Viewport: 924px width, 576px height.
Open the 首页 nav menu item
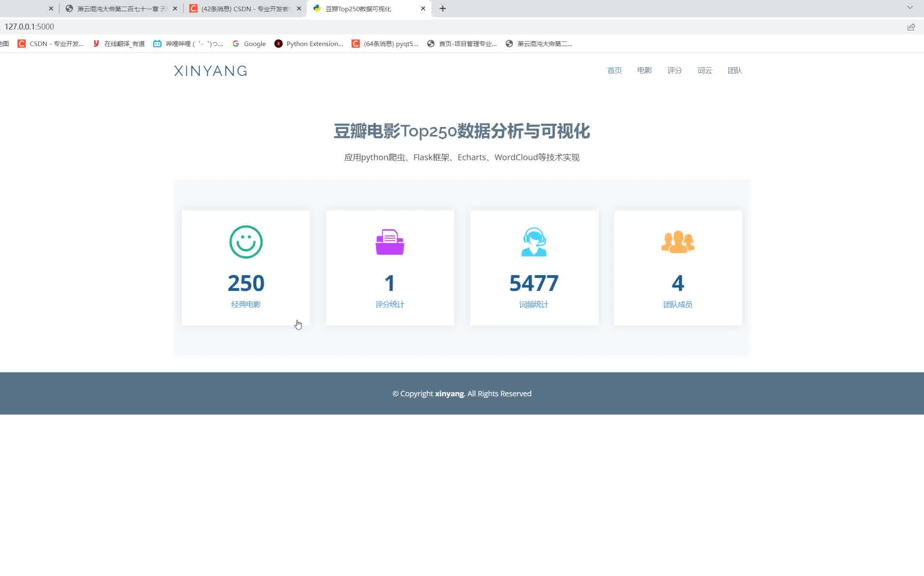614,71
